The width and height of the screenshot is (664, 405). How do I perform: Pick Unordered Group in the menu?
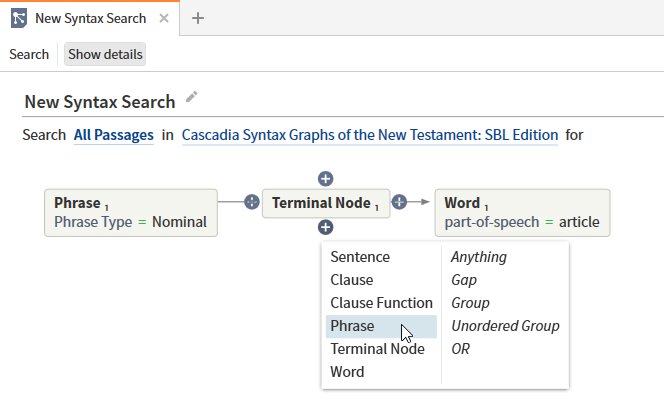505,326
